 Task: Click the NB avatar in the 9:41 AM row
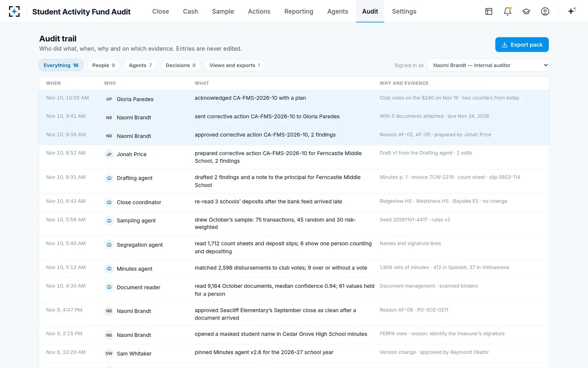109,117
